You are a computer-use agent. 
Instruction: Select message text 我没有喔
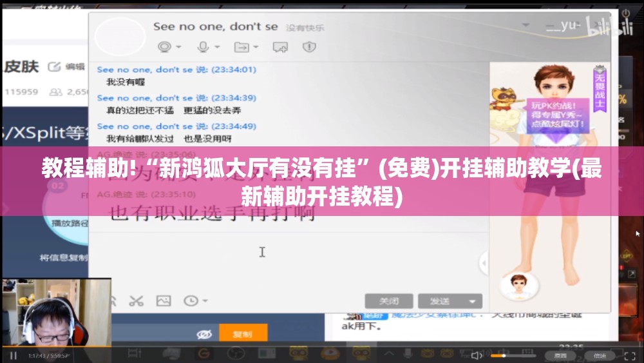pos(126,83)
